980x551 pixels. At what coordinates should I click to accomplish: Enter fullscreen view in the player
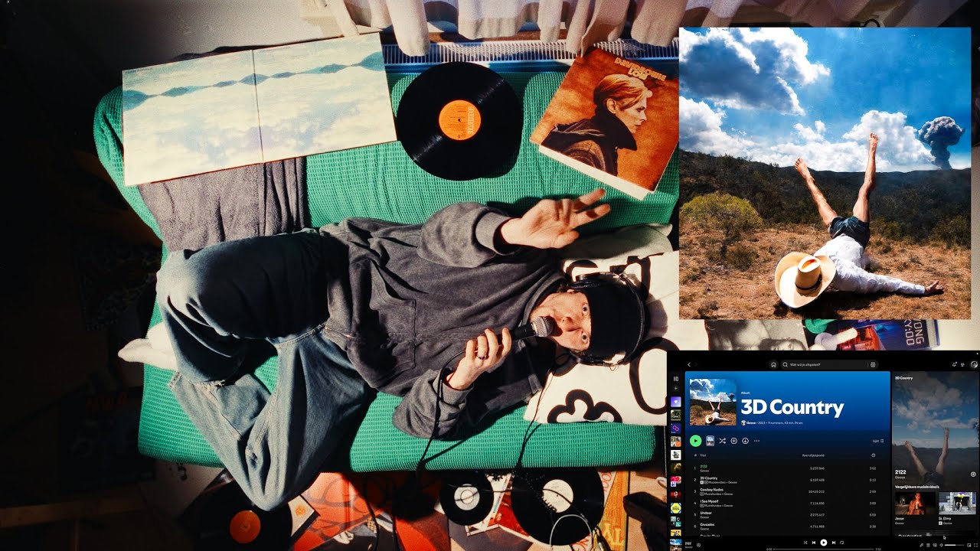pos(976,545)
